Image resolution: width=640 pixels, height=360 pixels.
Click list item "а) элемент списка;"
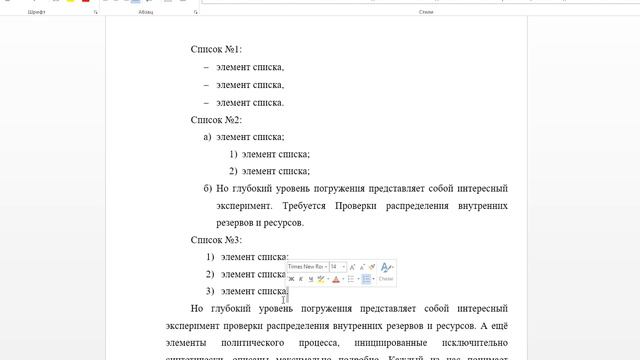(244, 137)
